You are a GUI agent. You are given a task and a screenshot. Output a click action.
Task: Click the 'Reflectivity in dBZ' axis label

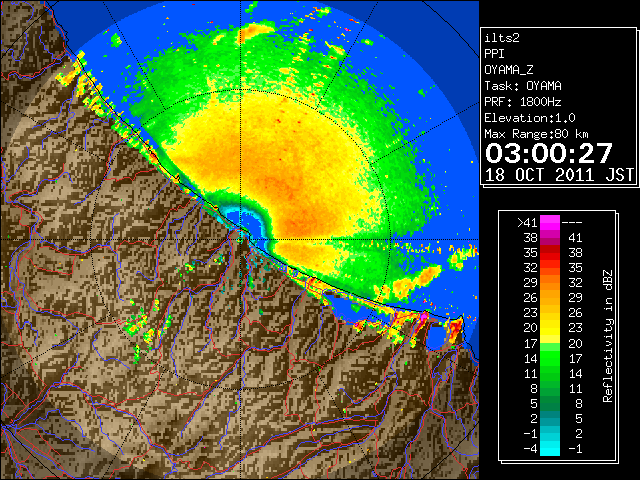[608, 336]
